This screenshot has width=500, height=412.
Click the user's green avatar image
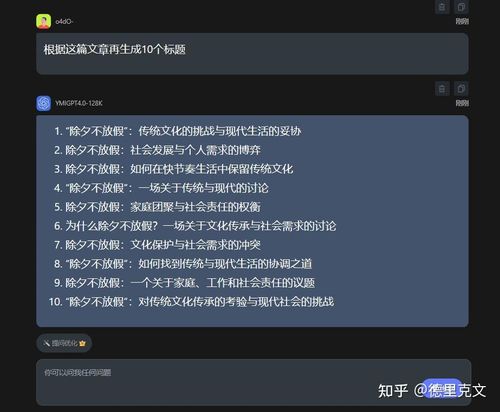coord(43,21)
